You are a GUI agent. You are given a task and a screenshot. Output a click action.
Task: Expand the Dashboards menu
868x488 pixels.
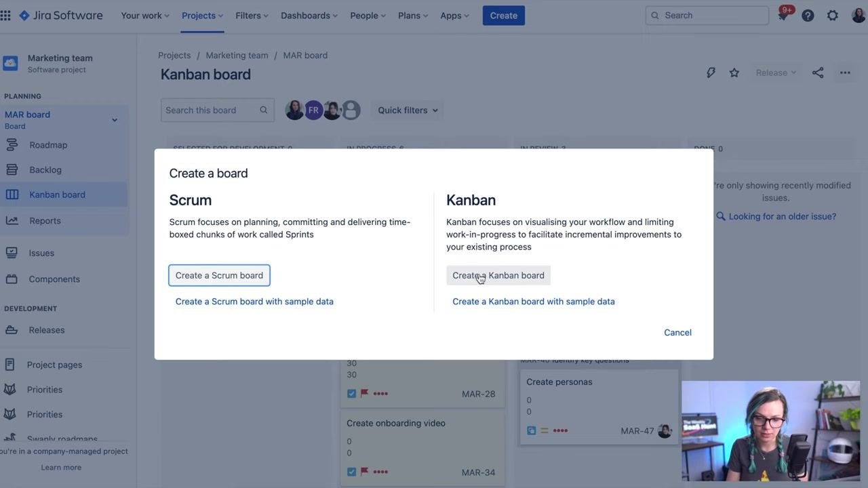pyautogui.click(x=310, y=16)
